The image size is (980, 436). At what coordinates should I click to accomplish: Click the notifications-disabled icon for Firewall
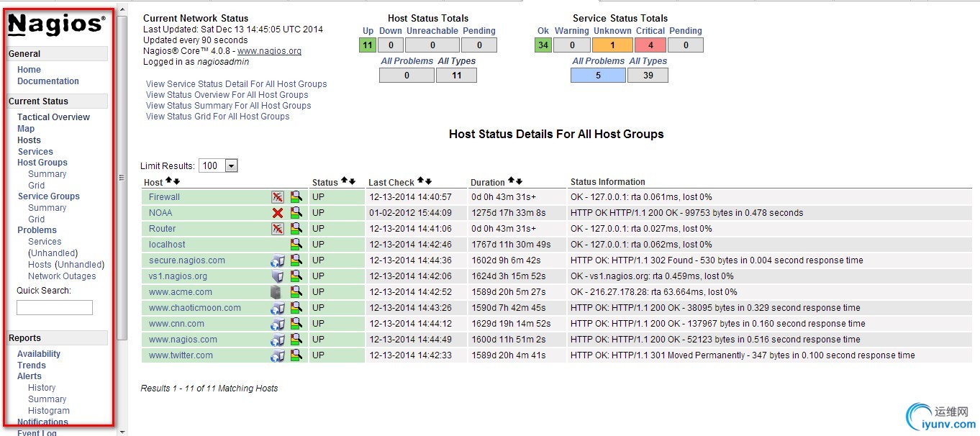278,197
